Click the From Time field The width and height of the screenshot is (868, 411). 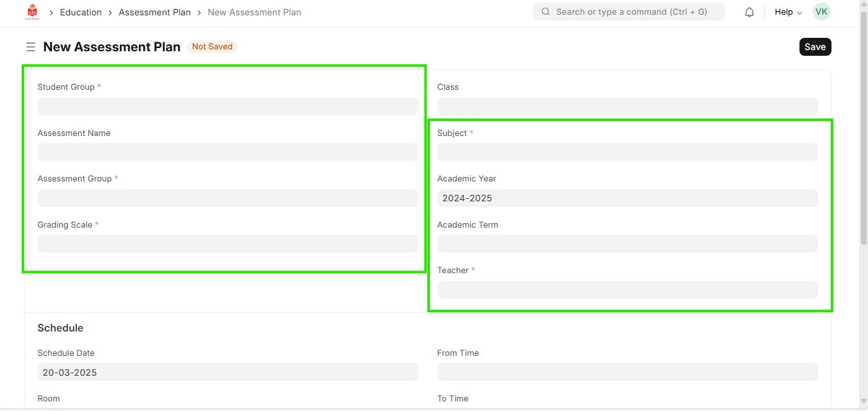[627, 372]
